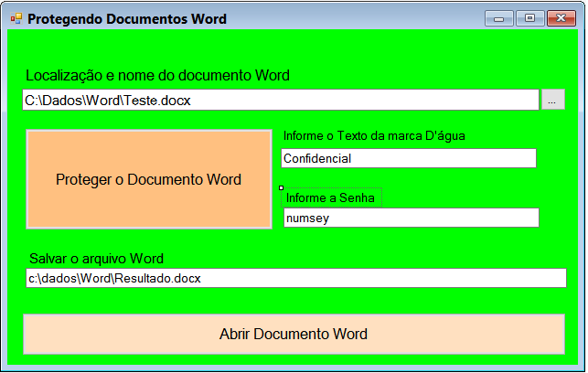Image resolution: width=588 pixels, height=373 pixels.
Task: Click the Abrir Documento Word button
Action: [x=294, y=334]
